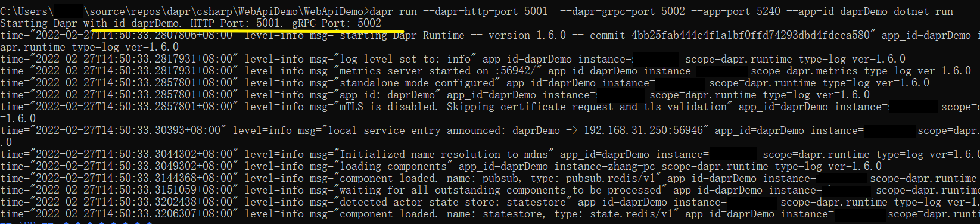Click the 'gRPC Port: 5002' text
This screenshot has height=224, width=980.
337,23
